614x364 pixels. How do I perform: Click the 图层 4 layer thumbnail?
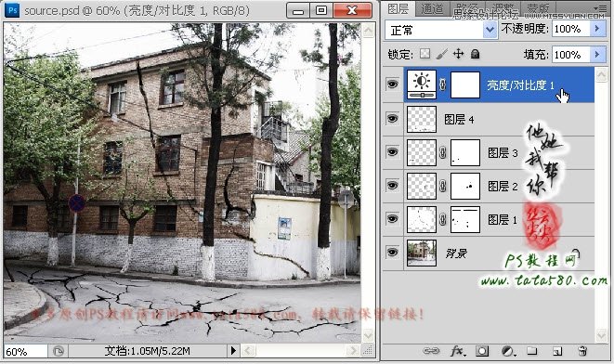pyautogui.click(x=422, y=119)
